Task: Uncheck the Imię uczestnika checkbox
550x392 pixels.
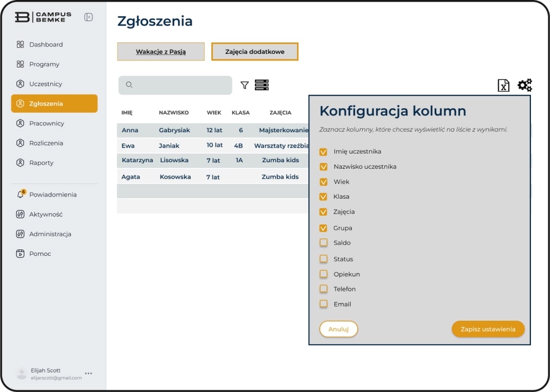Action: point(323,152)
